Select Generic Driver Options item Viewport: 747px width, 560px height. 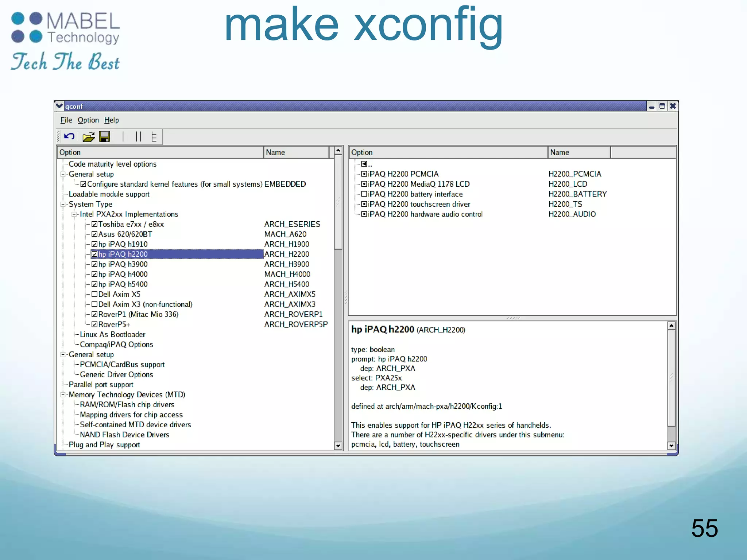click(x=116, y=374)
